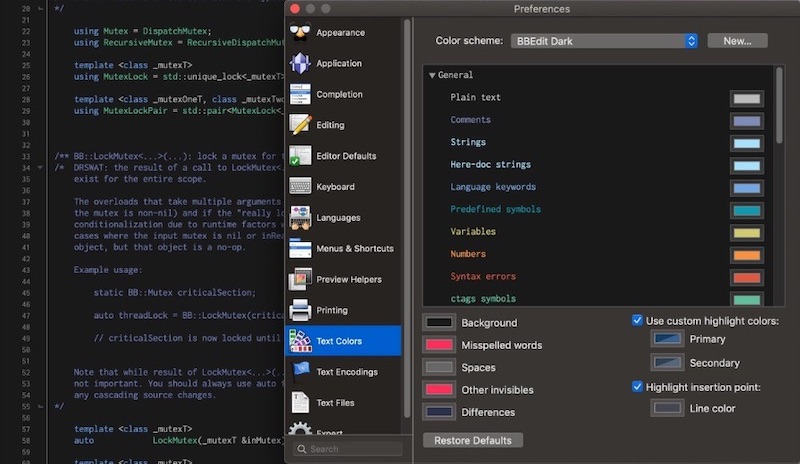
Task: Pick the Differences color swatch
Action: (439, 412)
